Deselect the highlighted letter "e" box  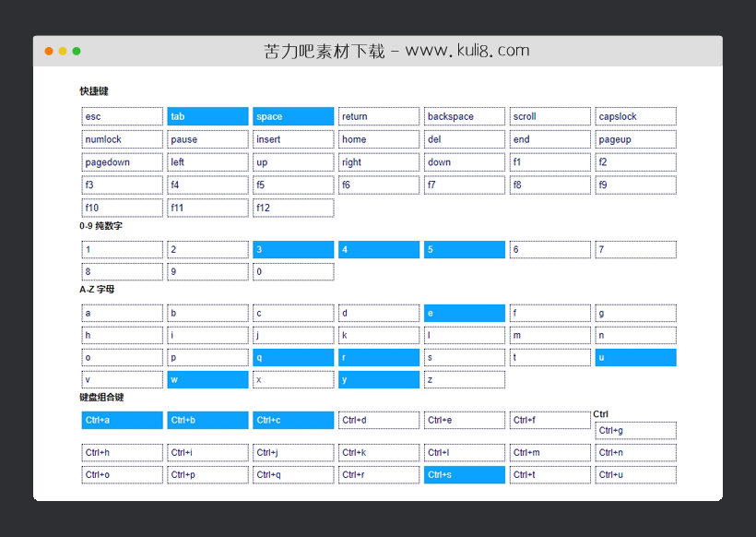pyautogui.click(x=464, y=313)
